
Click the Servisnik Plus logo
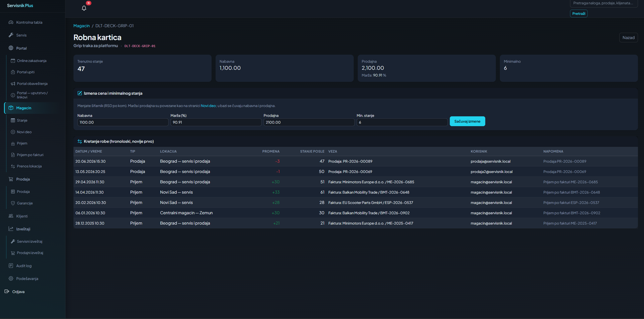click(x=20, y=6)
